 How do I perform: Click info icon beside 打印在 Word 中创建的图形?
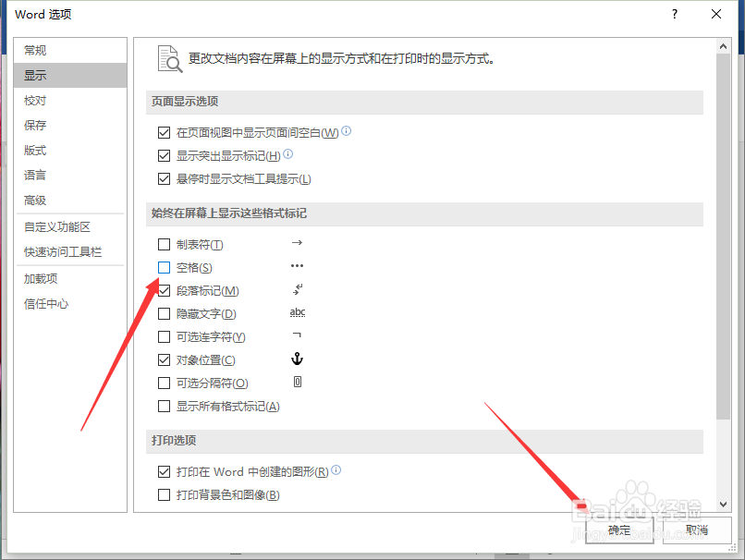coord(336,470)
